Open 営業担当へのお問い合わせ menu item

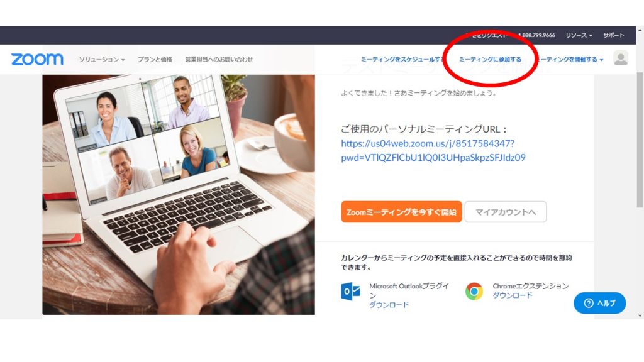click(219, 60)
